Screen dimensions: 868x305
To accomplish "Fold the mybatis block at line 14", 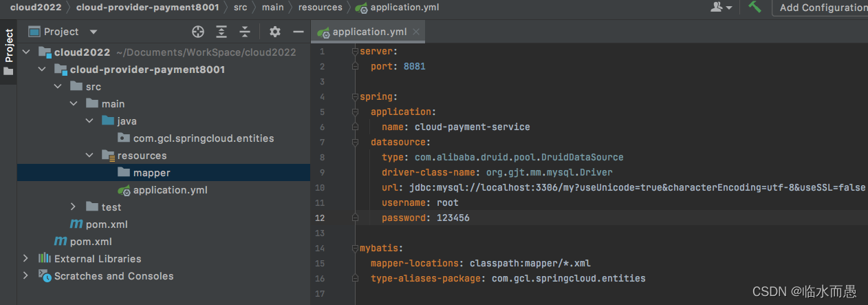I will click(355, 248).
